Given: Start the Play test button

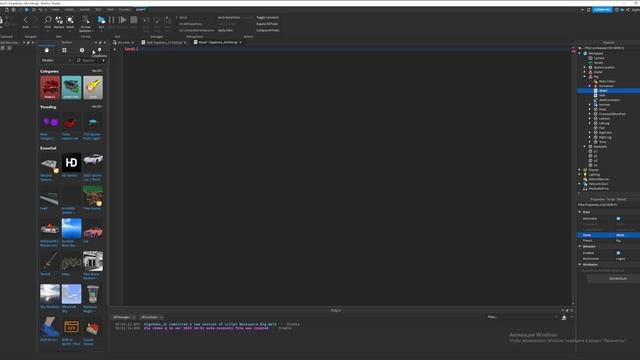Looking at the screenshot, I should 101,20.
